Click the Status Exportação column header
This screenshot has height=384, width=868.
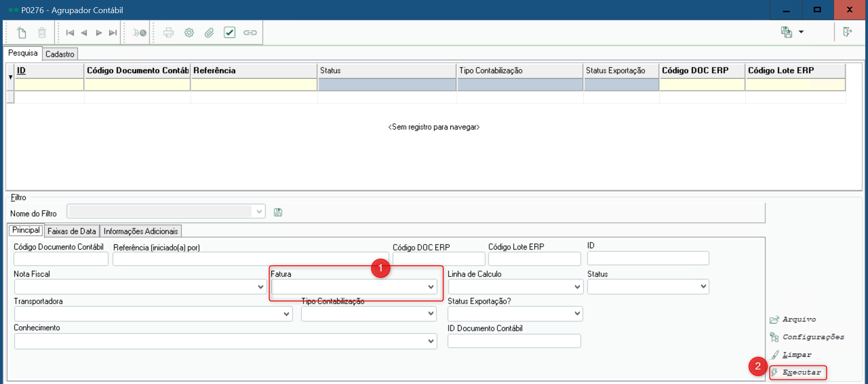coord(621,71)
